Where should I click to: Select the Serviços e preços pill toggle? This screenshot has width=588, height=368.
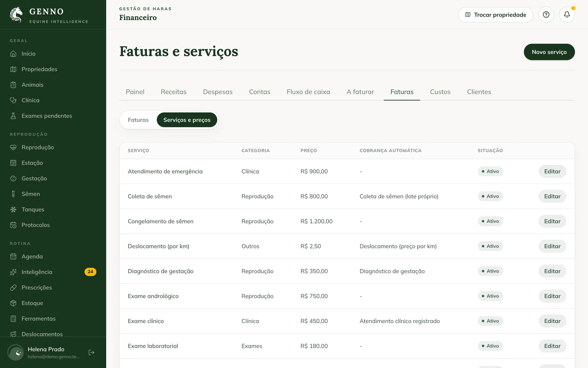187,120
